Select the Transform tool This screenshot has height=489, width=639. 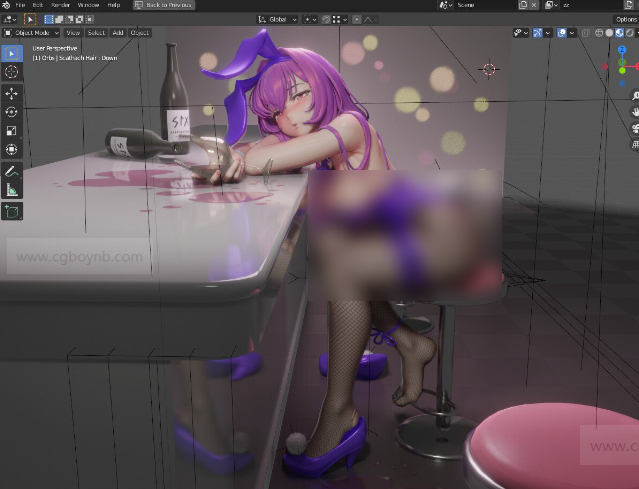point(12,149)
